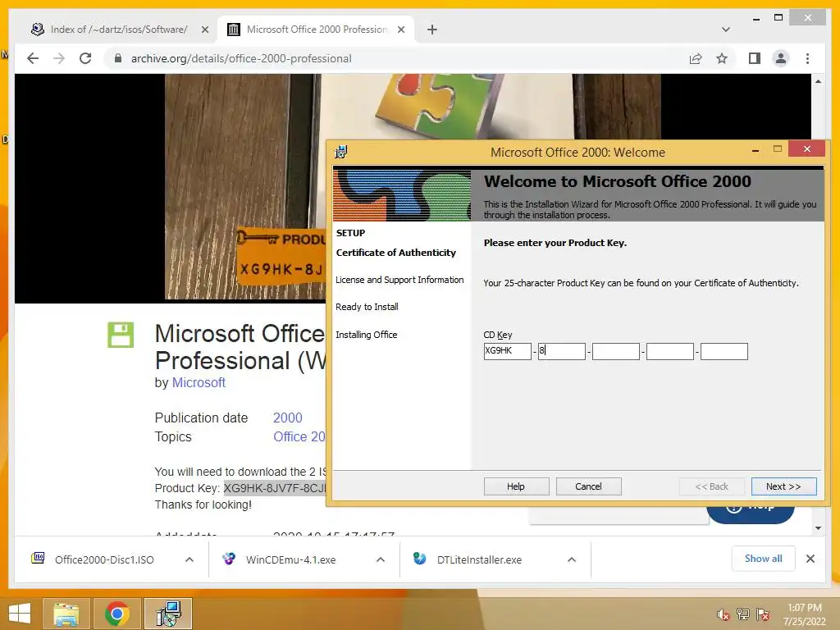This screenshot has height=630, width=840.
Task: Click 'Ready to Install' setup step
Action: tap(367, 307)
